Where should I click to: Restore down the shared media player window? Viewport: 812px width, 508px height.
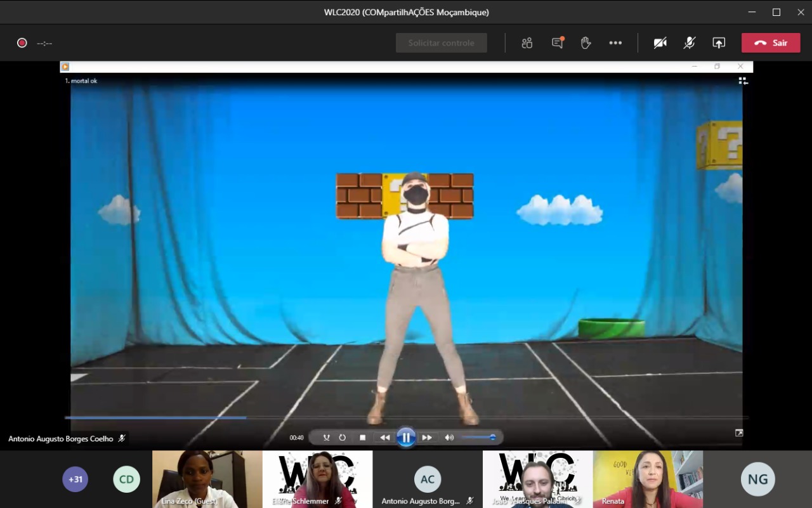tap(717, 67)
